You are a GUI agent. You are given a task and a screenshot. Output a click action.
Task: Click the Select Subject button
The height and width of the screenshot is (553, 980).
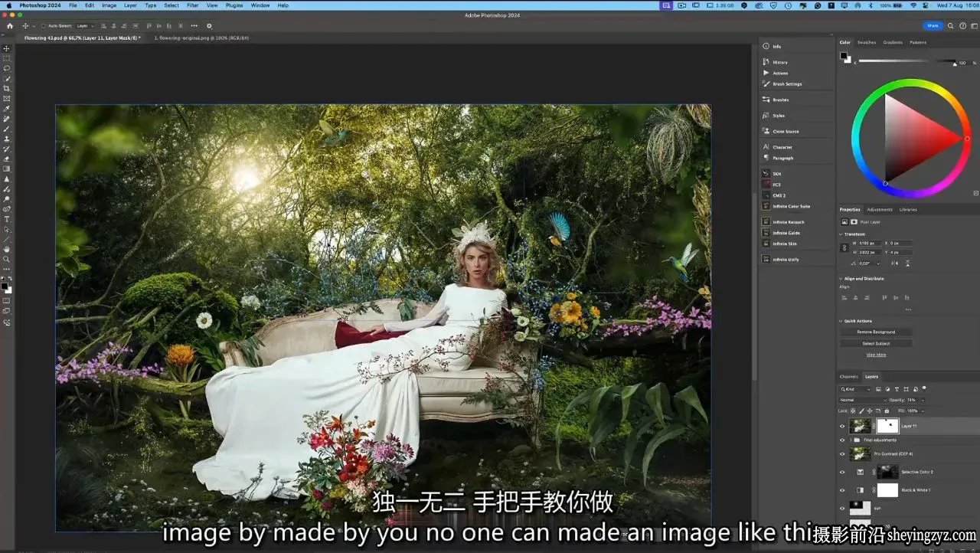pyautogui.click(x=876, y=343)
